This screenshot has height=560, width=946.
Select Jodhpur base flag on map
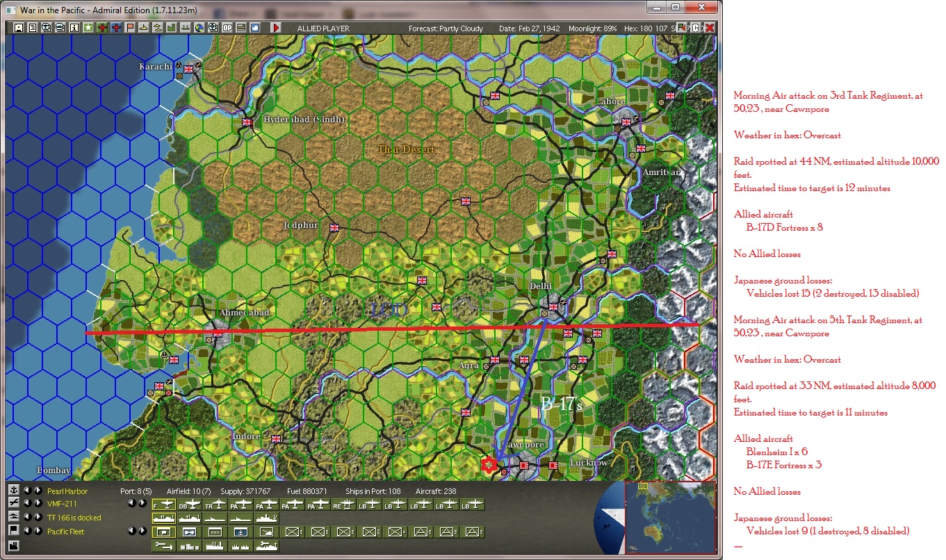click(334, 227)
